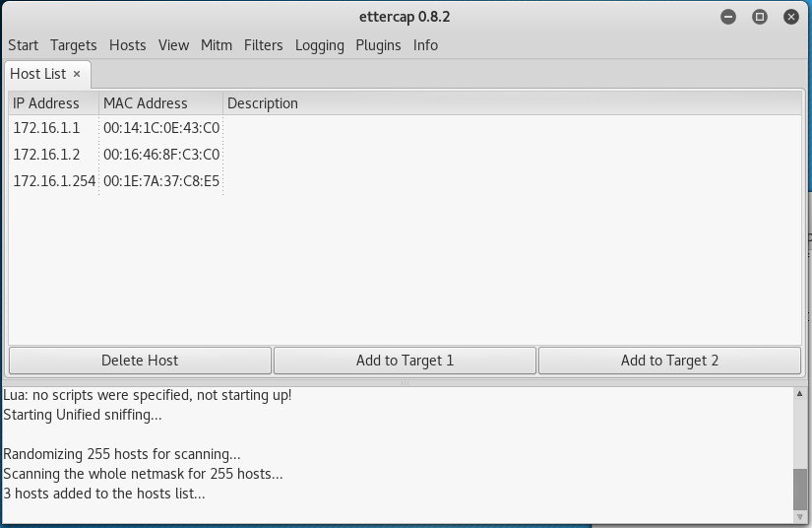Click MAC address 00:14:1C:0E:43:C0
Image resolution: width=812 pixels, height=528 pixels.
(x=161, y=128)
